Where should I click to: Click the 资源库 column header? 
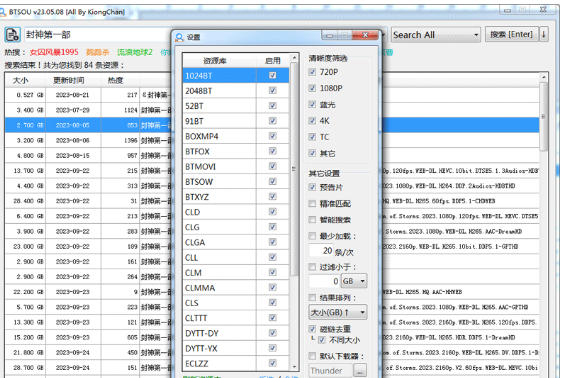pyautogui.click(x=215, y=61)
